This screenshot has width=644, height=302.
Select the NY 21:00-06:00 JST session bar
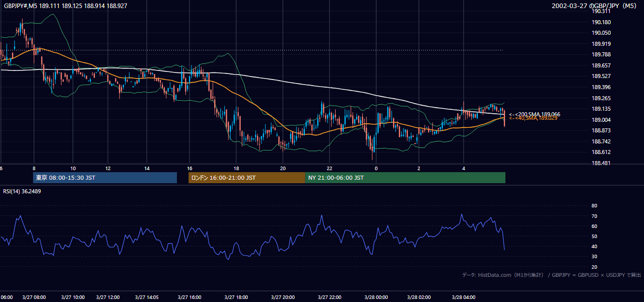coord(405,178)
